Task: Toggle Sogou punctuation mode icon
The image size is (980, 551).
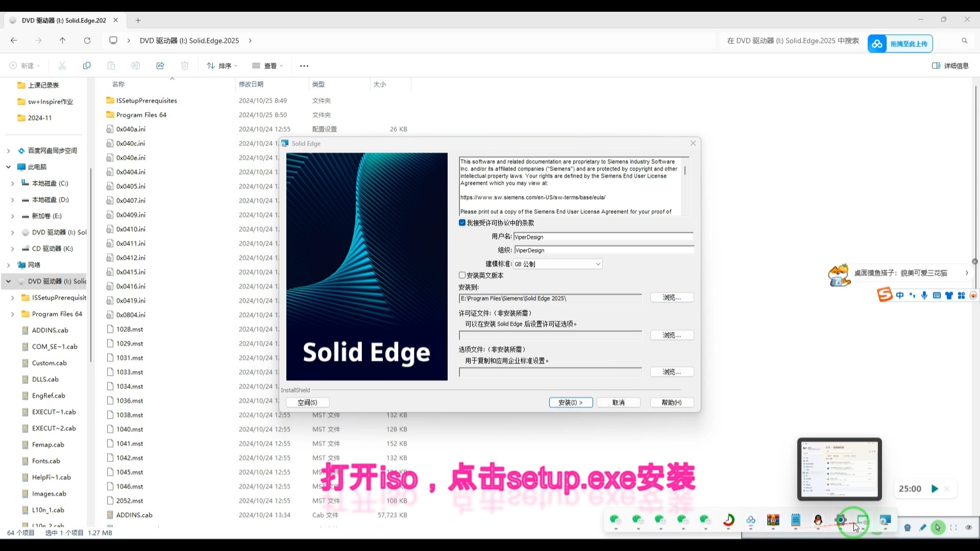Action: click(x=912, y=295)
